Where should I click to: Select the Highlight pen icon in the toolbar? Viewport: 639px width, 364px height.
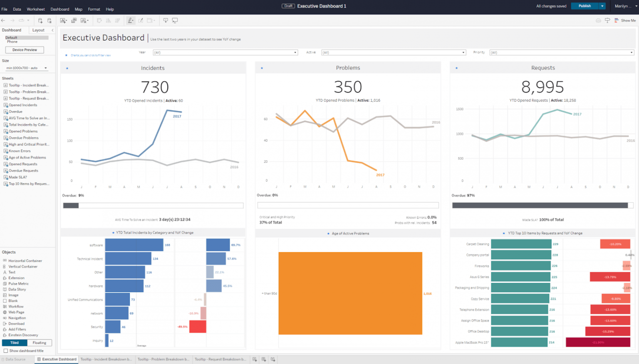click(x=130, y=20)
